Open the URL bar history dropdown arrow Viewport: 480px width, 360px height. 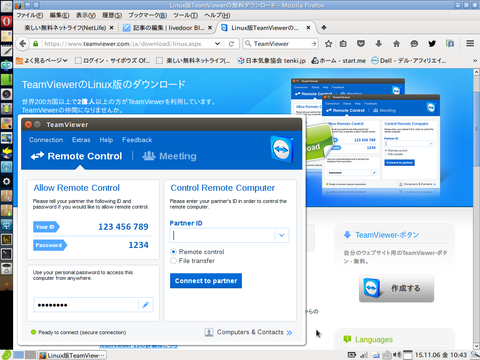click(217, 44)
